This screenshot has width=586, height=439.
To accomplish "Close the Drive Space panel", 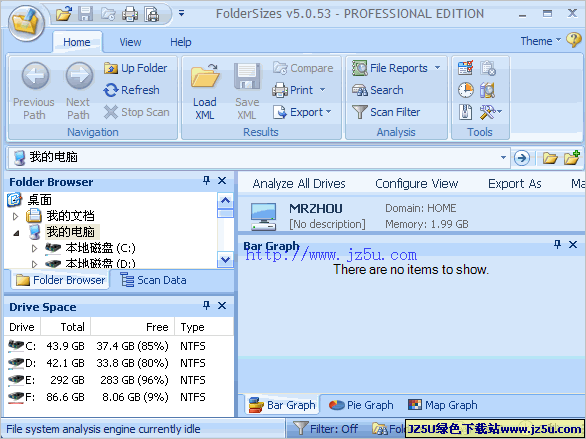I will click(222, 306).
